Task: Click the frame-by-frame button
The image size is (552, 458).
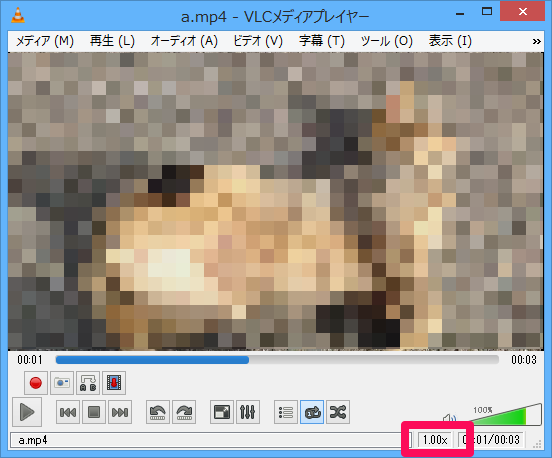Action: tap(114, 383)
